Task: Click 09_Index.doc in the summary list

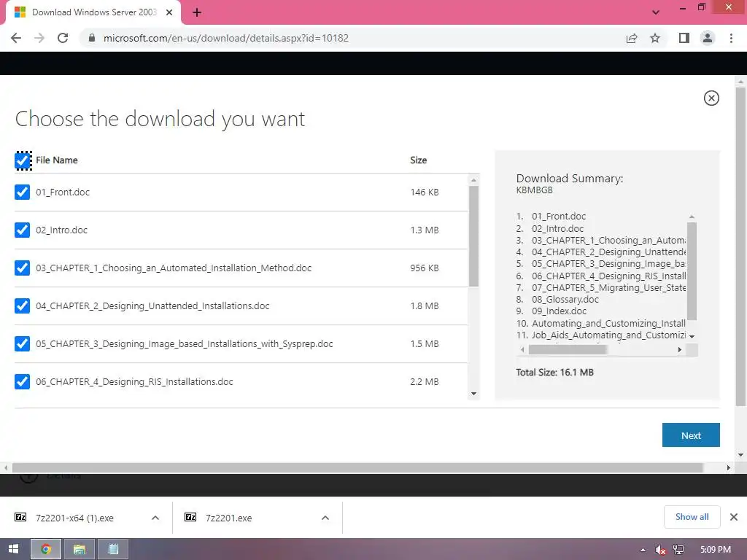Action: point(559,311)
